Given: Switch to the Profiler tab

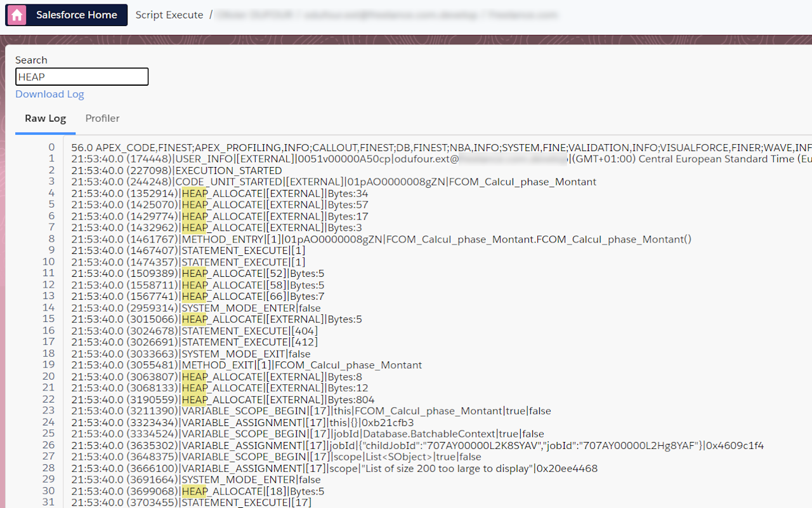Looking at the screenshot, I should click(102, 118).
